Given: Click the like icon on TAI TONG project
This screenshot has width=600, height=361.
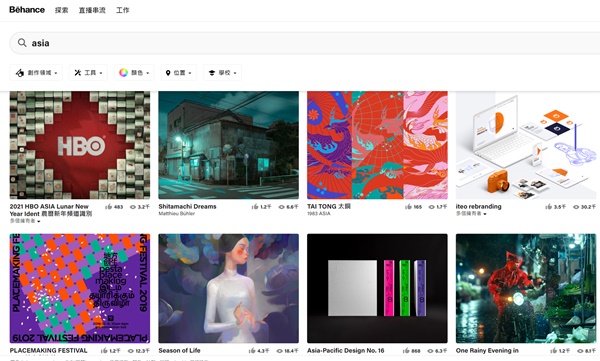Looking at the screenshot, I should point(408,207).
